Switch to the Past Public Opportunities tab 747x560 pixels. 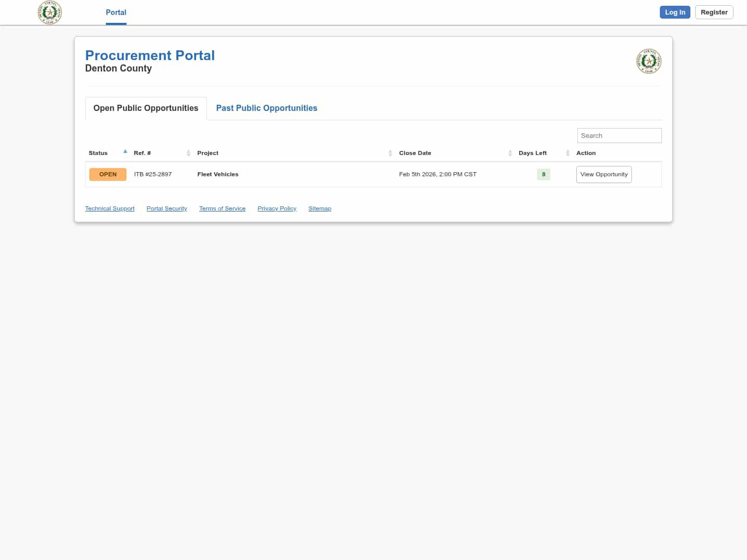pyautogui.click(x=266, y=108)
